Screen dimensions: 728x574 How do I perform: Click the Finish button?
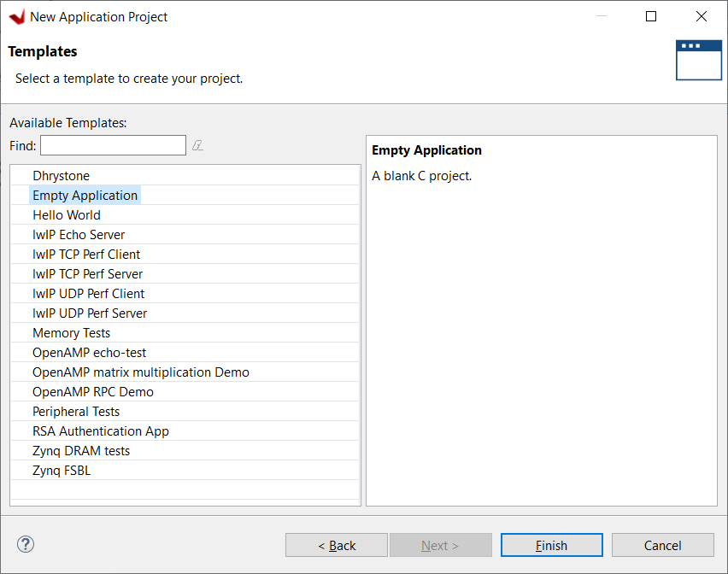pyautogui.click(x=552, y=545)
